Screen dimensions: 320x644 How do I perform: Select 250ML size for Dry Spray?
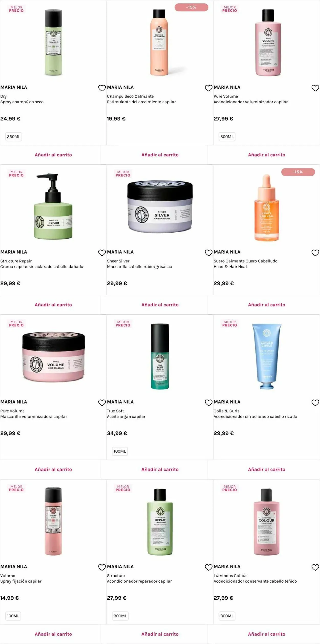[14, 137]
